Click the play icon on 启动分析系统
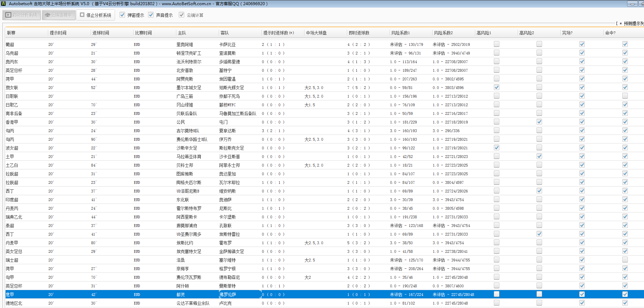This screenshot has height=308, width=644. pos(8,15)
